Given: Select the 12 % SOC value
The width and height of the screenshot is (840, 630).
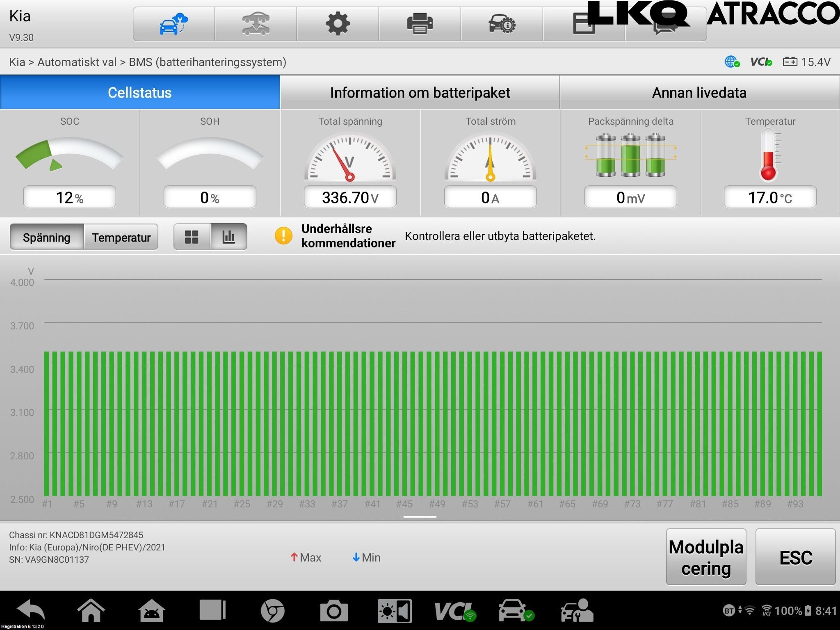Looking at the screenshot, I should point(70,197).
